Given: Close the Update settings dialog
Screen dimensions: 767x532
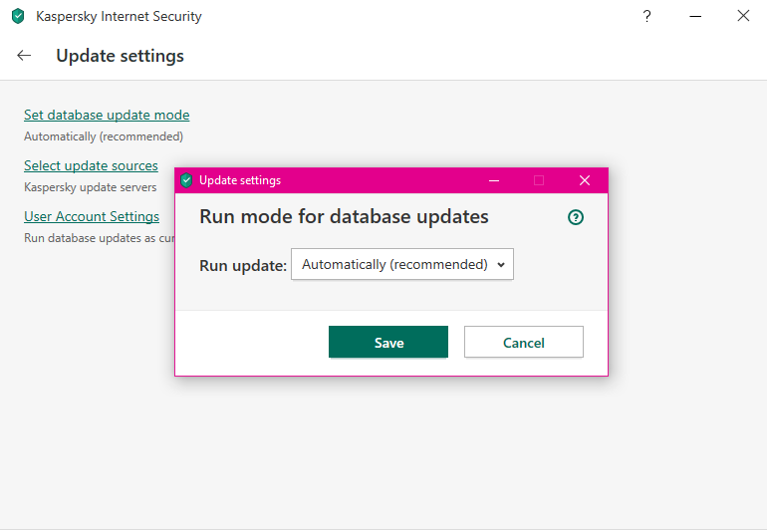Looking at the screenshot, I should (585, 180).
